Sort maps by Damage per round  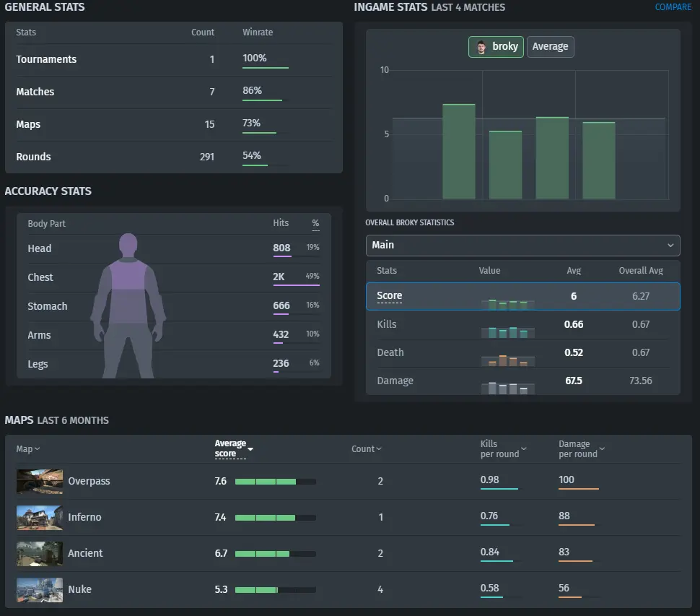point(581,448)
